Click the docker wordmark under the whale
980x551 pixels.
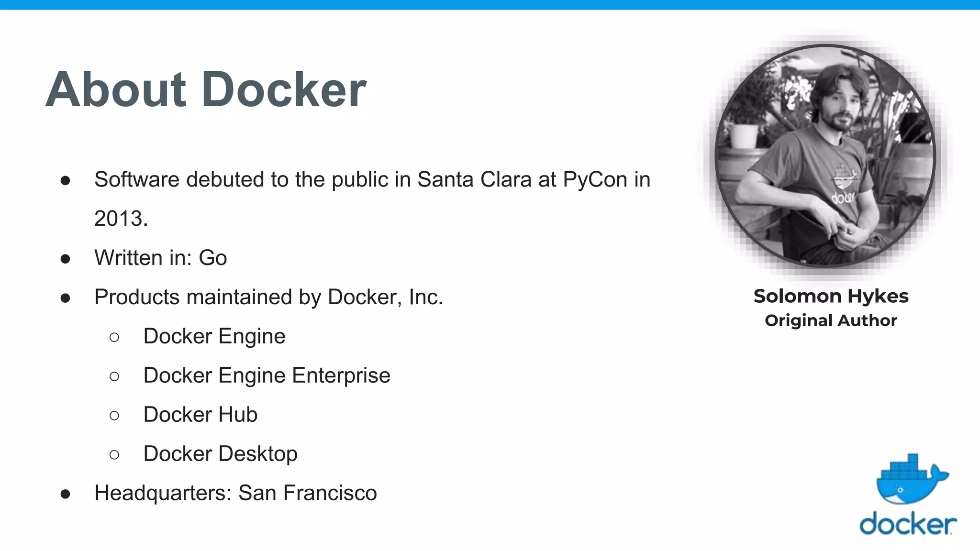908,523
